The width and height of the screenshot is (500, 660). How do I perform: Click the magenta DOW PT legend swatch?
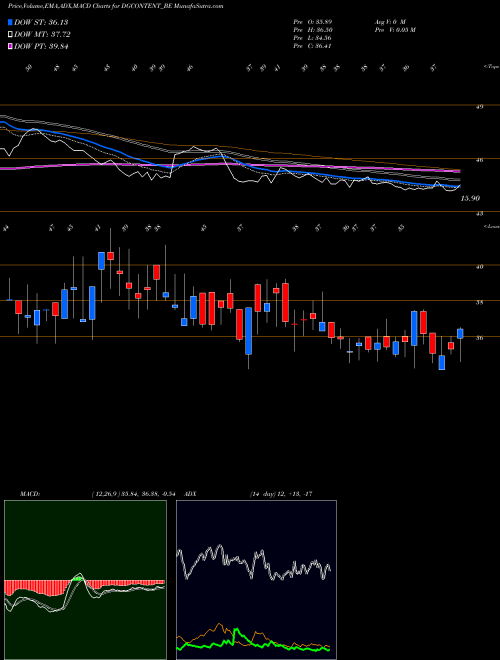coord(11,46)
